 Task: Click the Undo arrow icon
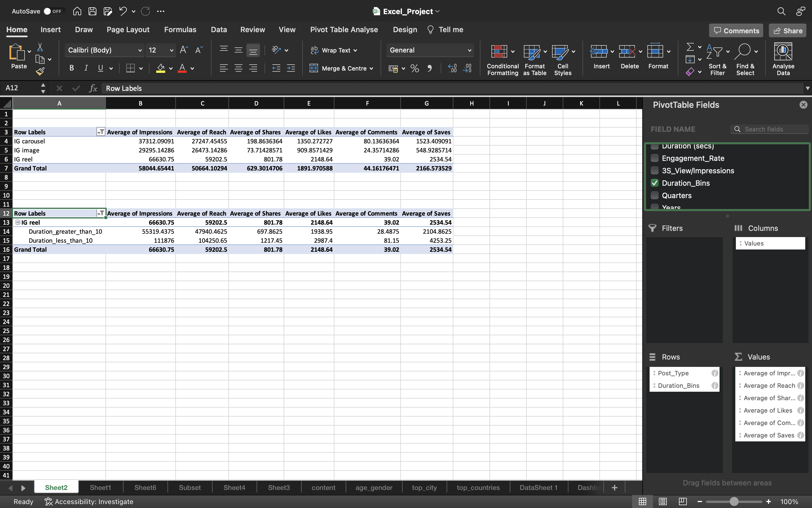tap(123, 11)
